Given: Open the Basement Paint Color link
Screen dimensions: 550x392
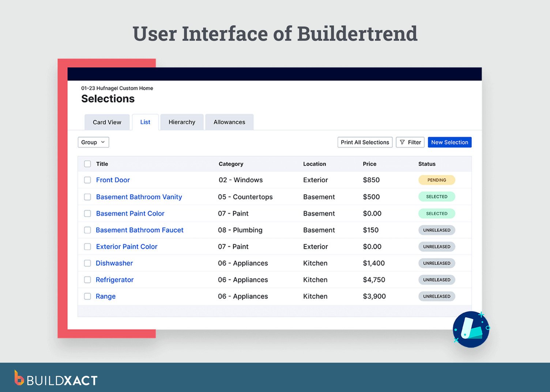Looking at the screenshot, I should pyautogui.click(x=130, y=213).
